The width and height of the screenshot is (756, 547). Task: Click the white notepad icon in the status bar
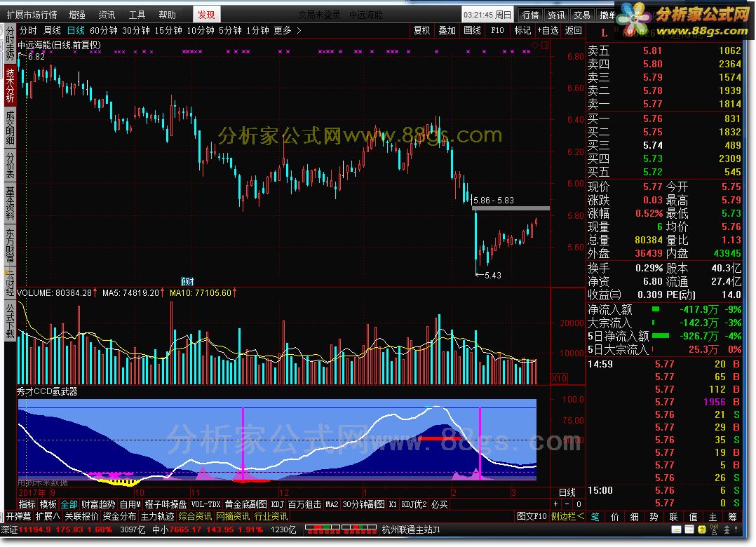[x=689, y=529]
